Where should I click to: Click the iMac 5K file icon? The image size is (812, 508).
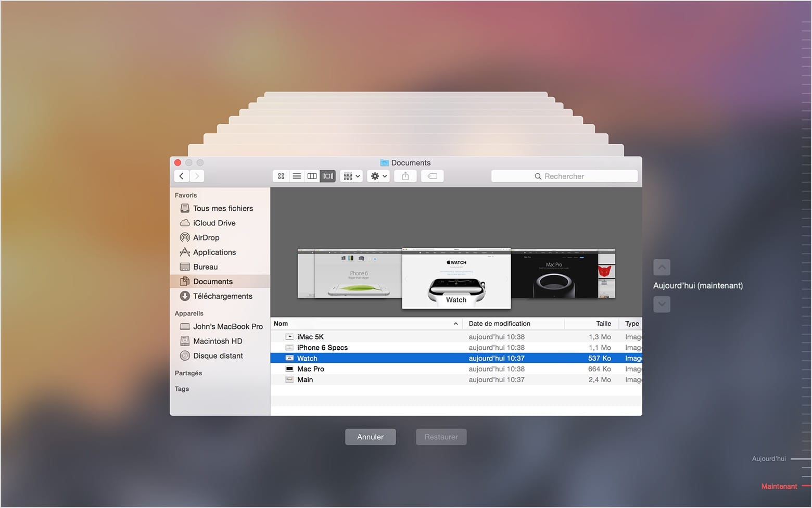pyautogui.click(x=289, y=337)
